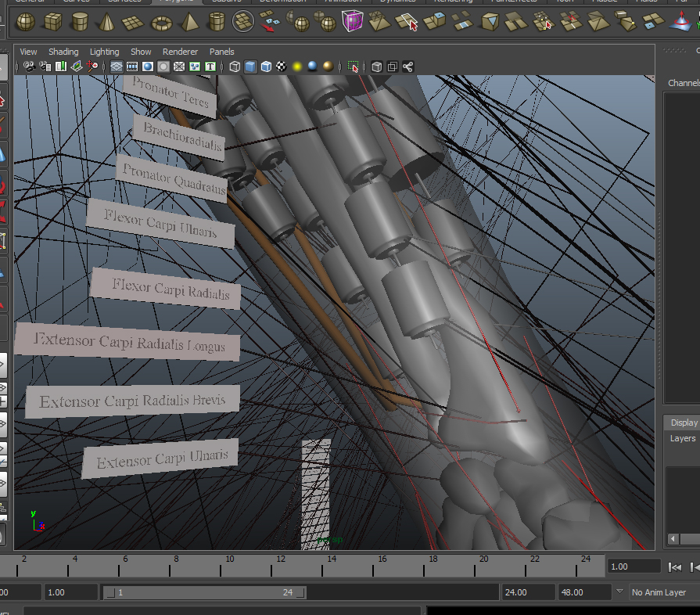This screenshot has height=615, width=700.
Task: Toggle the viewport grid display
Action: [117, 67]
